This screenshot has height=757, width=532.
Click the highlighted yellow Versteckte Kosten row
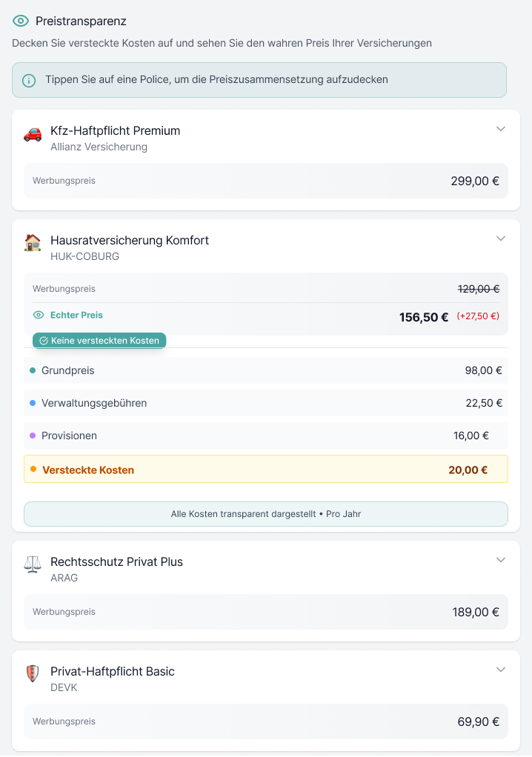pos(265,468)
